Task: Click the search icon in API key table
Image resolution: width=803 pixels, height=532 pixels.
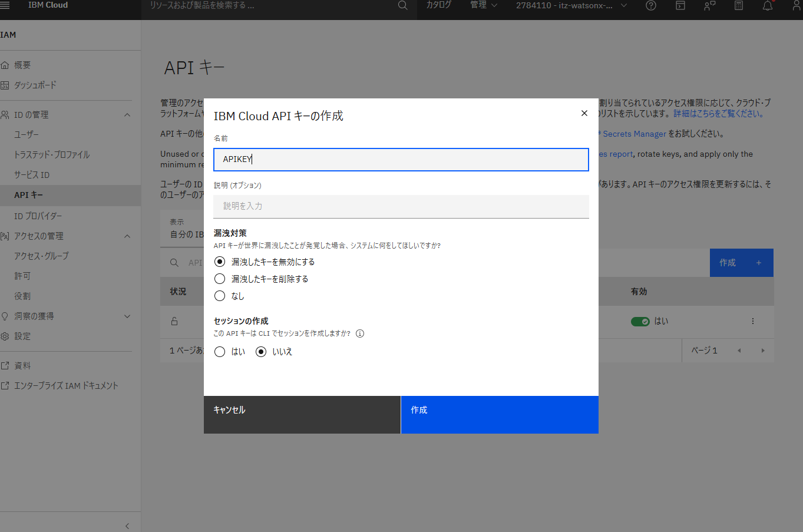Action: click(174, 263)
